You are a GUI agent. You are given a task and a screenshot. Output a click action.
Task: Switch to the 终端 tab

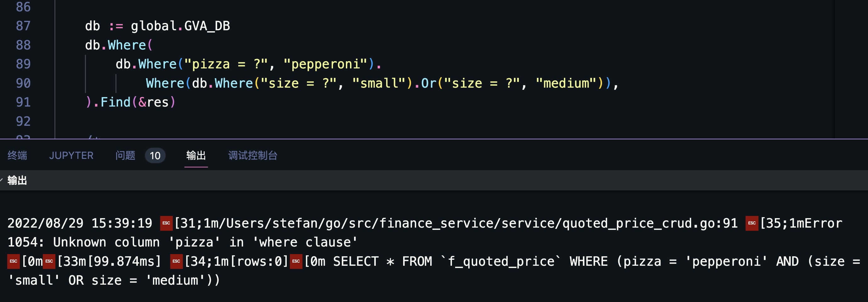[x=17, y=155]
